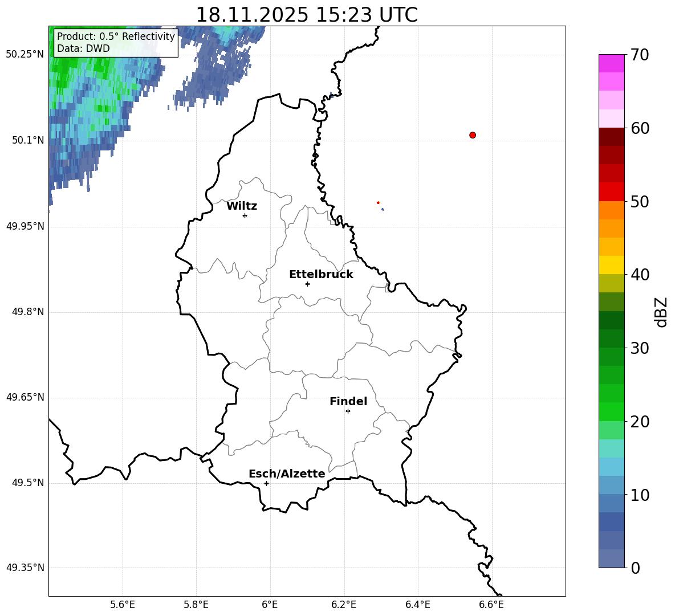Screen dimensions: 675x616
Task: Click the 6.6°E longitude label
Action: tap(491, 605)
